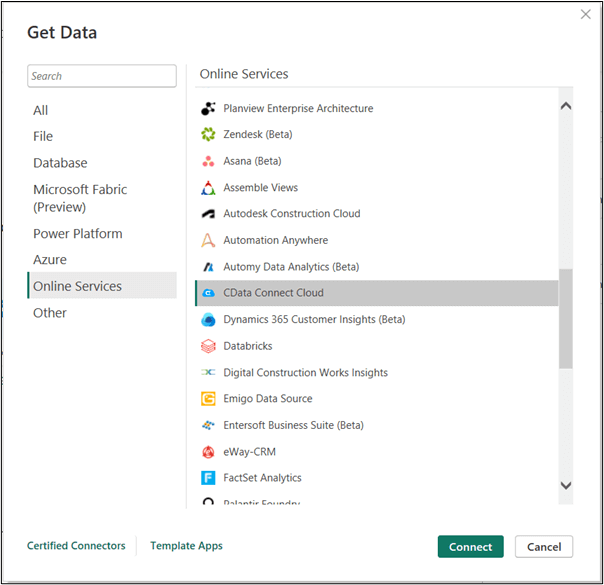The height and width of the screenshot is (585, 604).
Task: Click into the Search box
Action: click(101, 76)
